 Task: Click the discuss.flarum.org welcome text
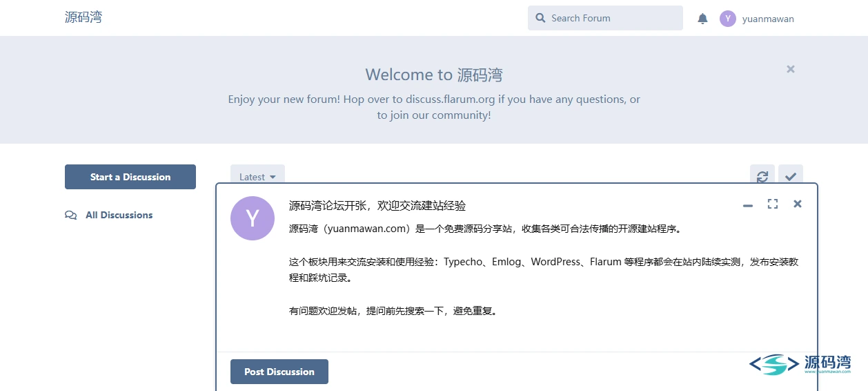434,107
